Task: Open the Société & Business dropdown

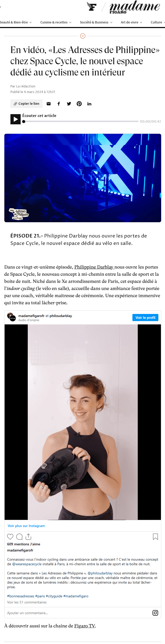Action: 96,22
